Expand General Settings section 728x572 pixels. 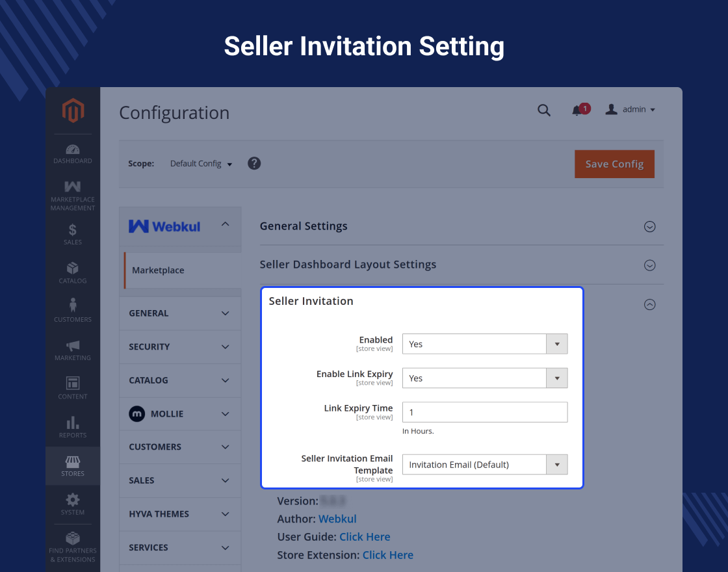(649, 227)
